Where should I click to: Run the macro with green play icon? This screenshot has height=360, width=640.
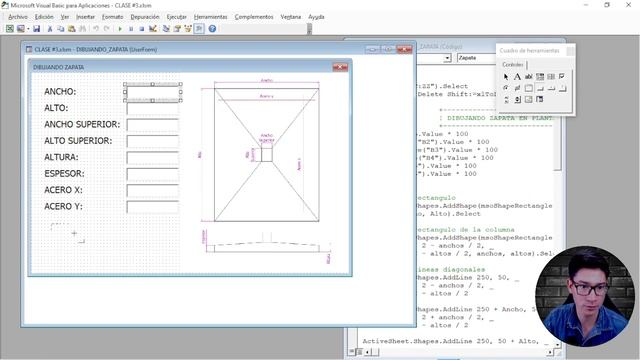click(x=120, y=29)
